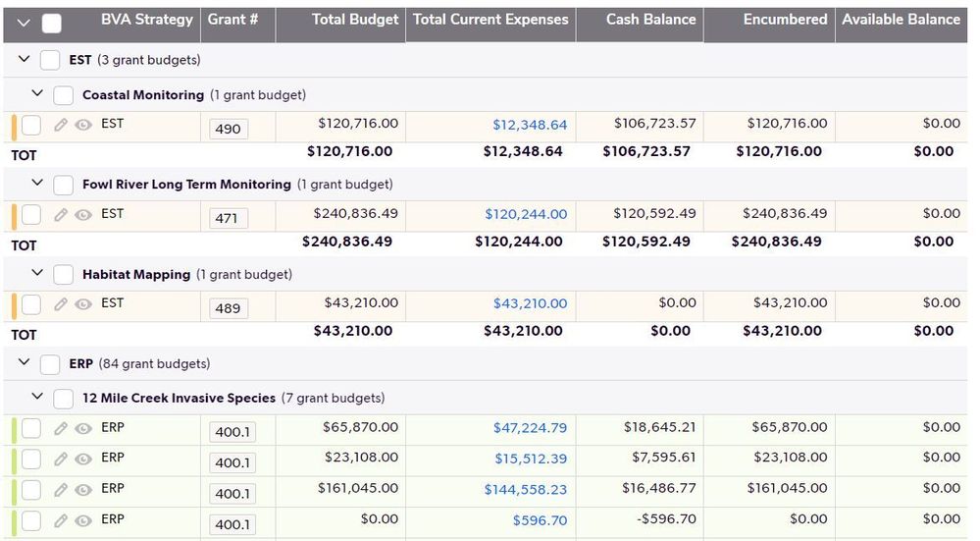The width and height of the screenshot is (980, 541).
Task: Click the orange color bar on the grant 489 row
Action: (x=14, y=305)
